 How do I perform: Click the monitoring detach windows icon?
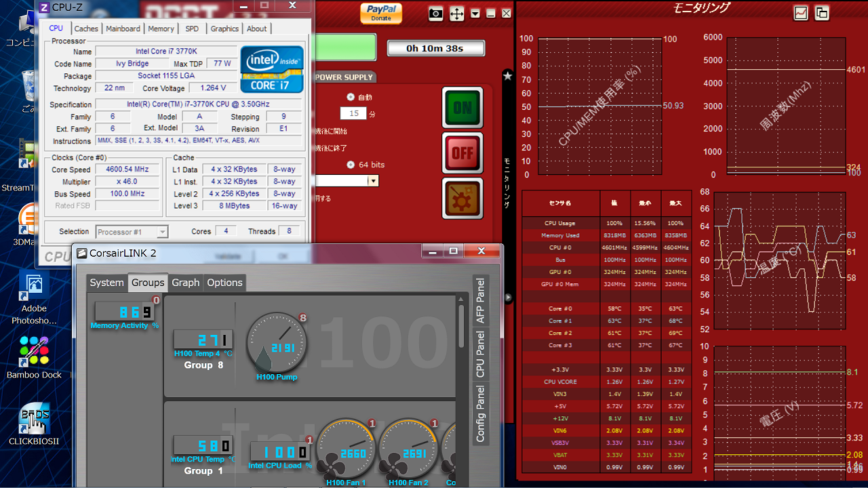pyautogui.click(x=822, y=13)
